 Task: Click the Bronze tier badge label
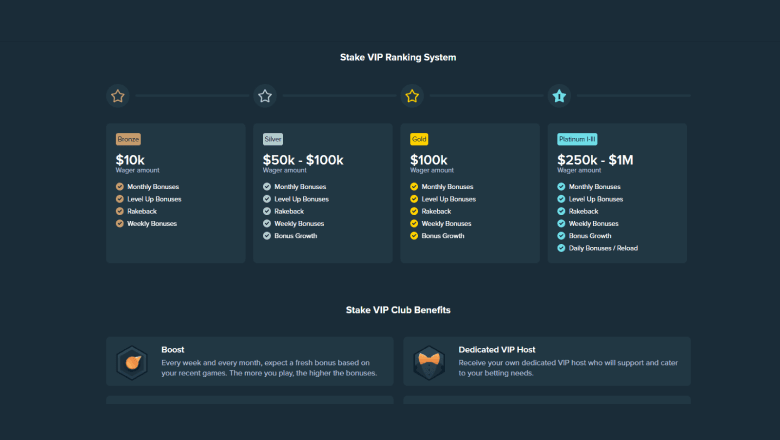click(128, 139)
